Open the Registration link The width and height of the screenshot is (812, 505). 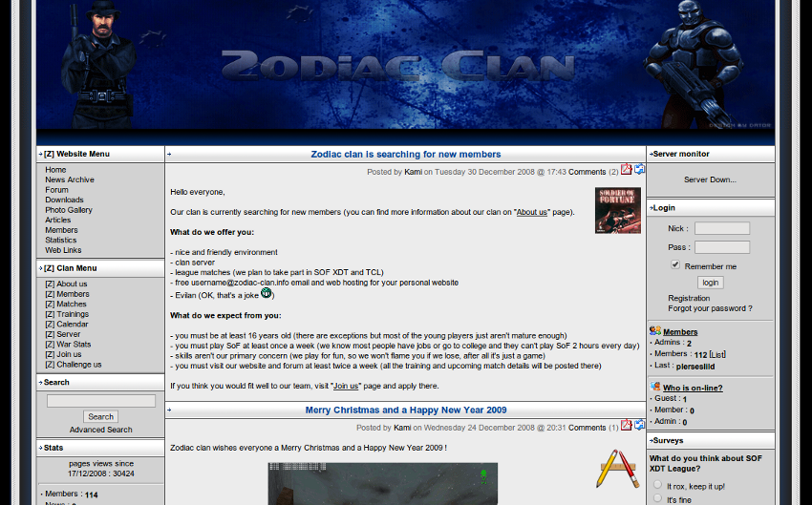[689, 299]
